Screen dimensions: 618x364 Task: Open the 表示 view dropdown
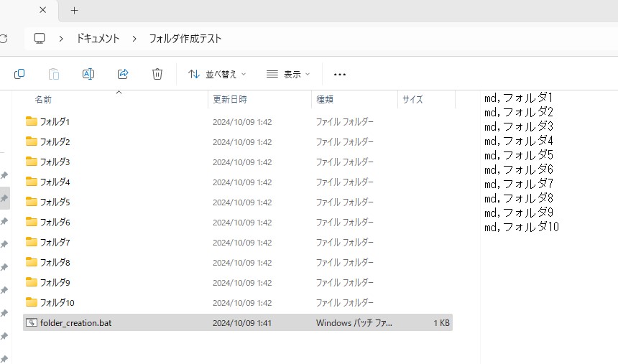(288, 74)
